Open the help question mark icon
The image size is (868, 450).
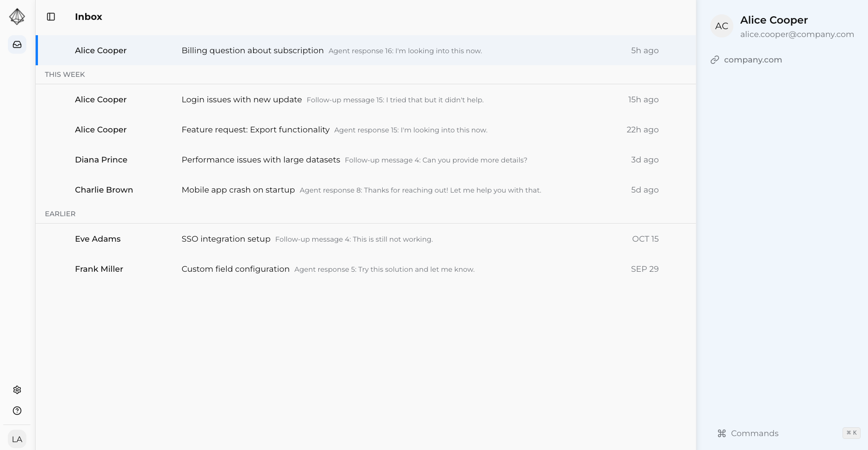(17, 411)
